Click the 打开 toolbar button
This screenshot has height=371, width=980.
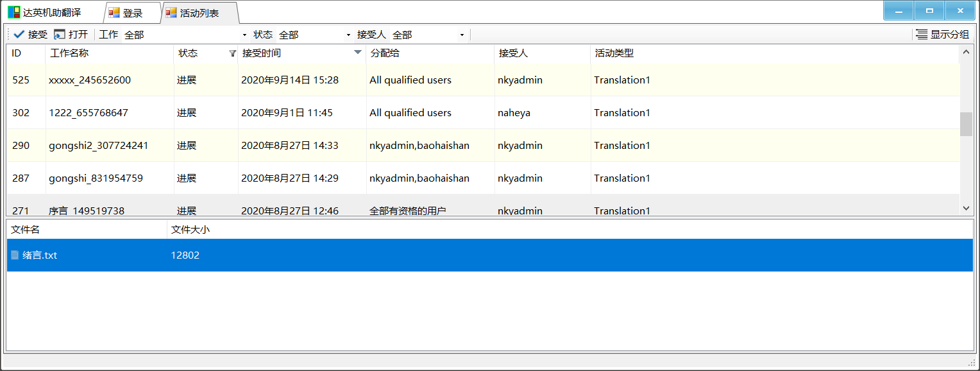pos(71,35)
